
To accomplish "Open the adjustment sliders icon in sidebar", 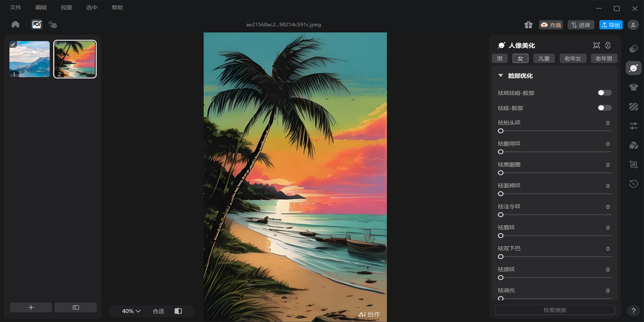I will [633, 126].
